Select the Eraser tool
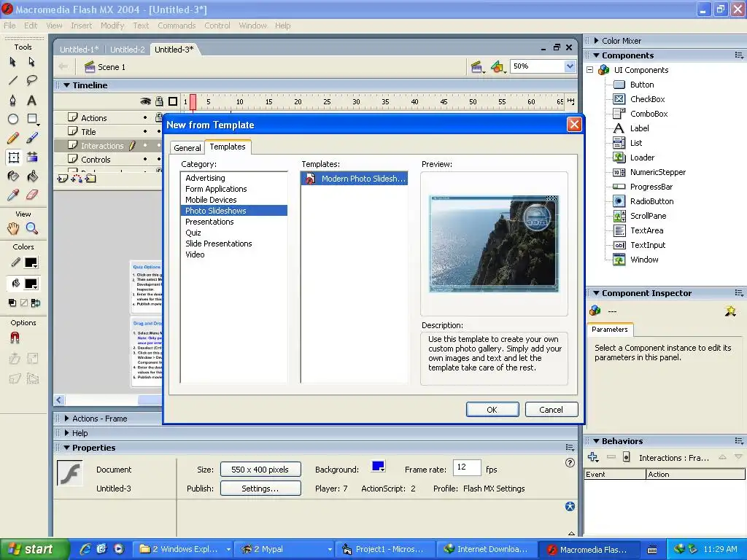The width and height of the screenshot is (747, 560). point(31,195)
